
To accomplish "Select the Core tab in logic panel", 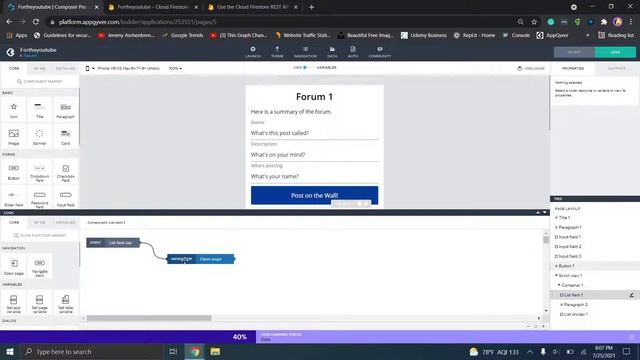I will pos(14,222).
